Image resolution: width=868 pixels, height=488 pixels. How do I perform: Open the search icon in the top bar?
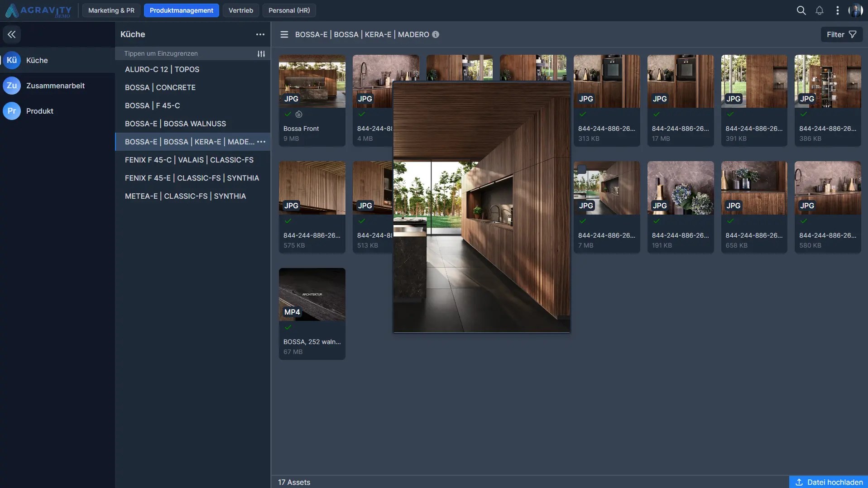801,10
